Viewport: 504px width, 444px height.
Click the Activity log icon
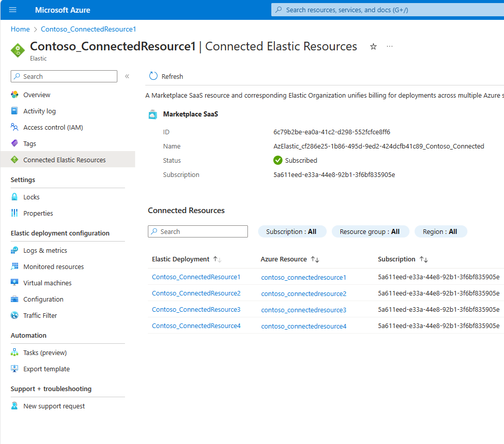[x=14, y=111]
